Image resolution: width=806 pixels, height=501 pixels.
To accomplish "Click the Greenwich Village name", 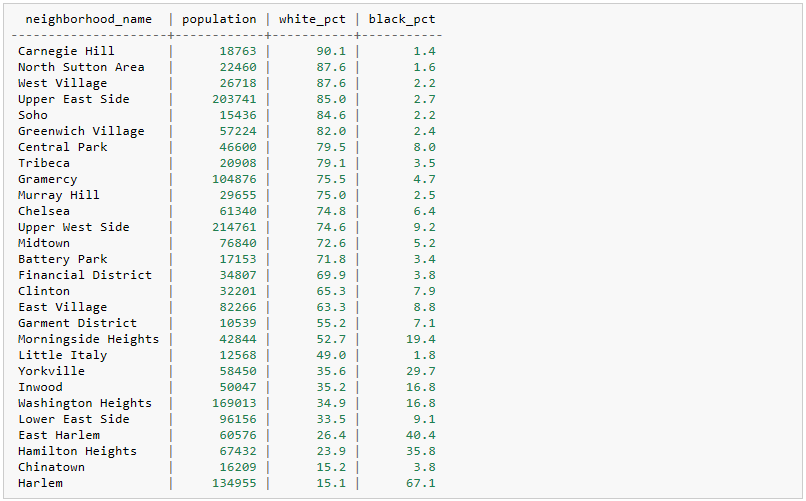I will [x=81, y=131].
